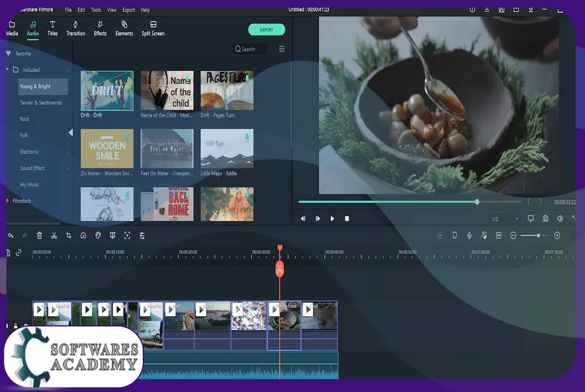Select Tender & Sentimental category
This screenshot has width=585, height=392.
point(41,102)
